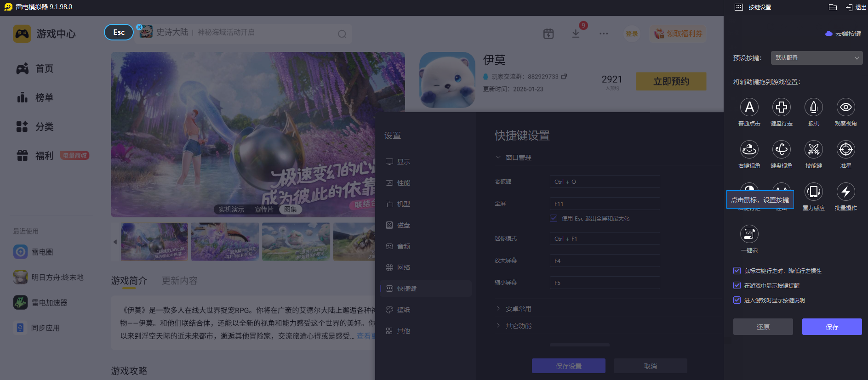The image size is (868, 380).
Task: Remove the Esc key mapping with its X
Action: 139,27
